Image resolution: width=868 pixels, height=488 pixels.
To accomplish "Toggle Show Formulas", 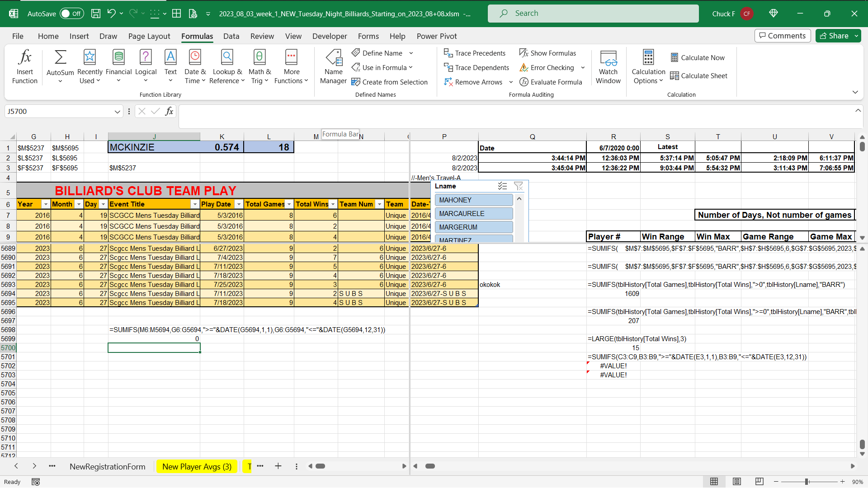I will point(547,53).
